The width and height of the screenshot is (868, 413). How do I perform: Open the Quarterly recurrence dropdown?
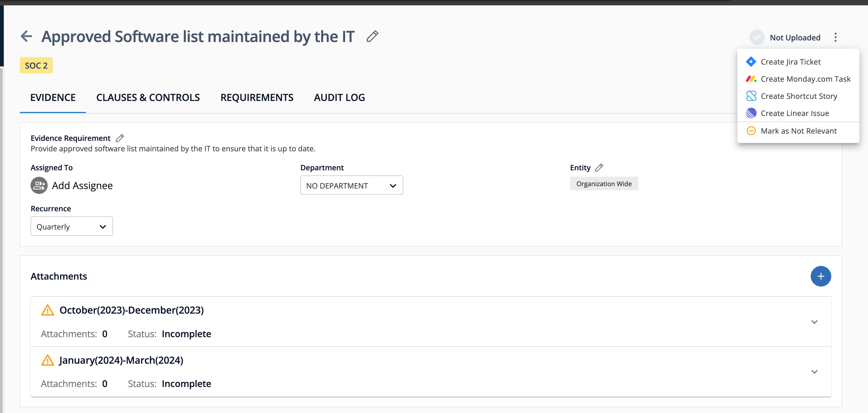71,226
